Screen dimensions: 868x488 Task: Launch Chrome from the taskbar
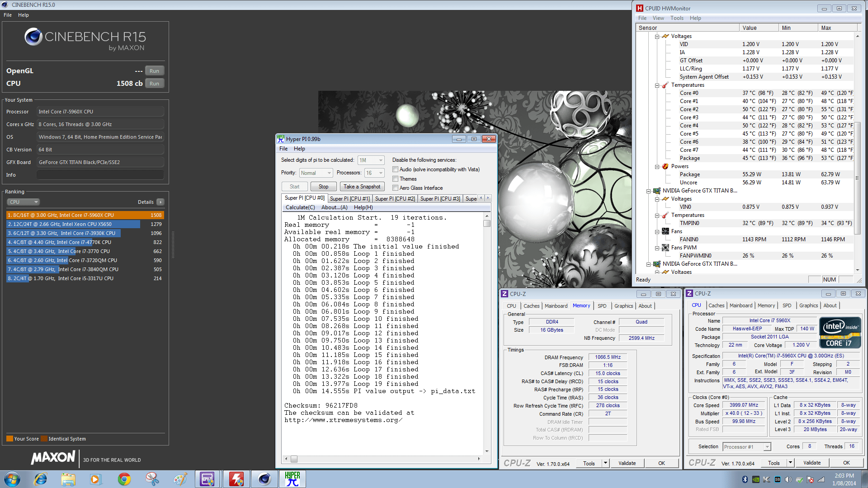tap(124, 479)
